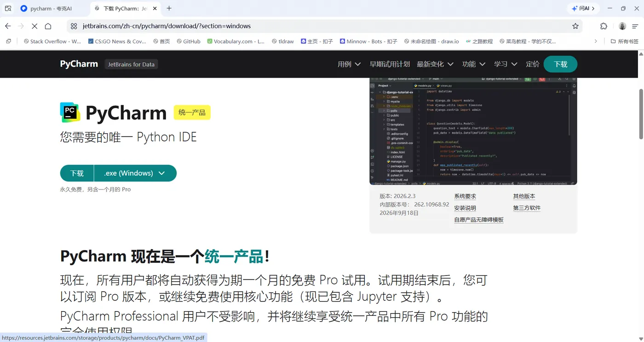This screenshot has height=342, width=644.
Task: Open the draw.io 未命名绘图 bookmark
Action: 431,41
